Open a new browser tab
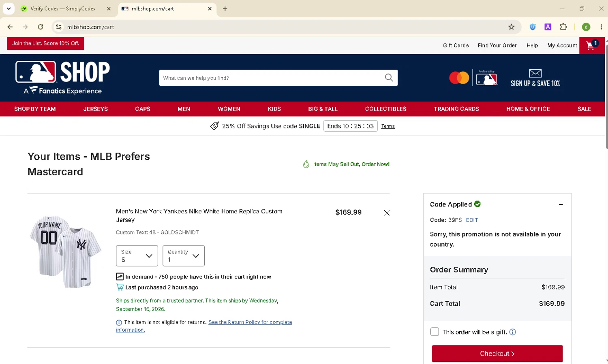Screen dimensions: 608x364 tap(225, 9)
